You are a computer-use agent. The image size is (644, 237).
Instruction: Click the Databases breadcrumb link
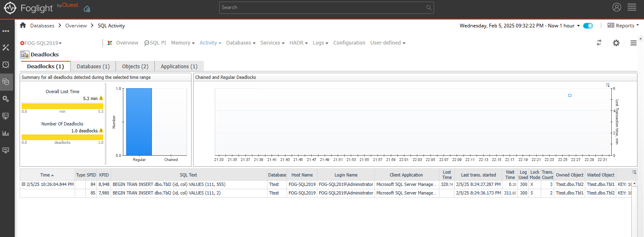pos(42,26)
